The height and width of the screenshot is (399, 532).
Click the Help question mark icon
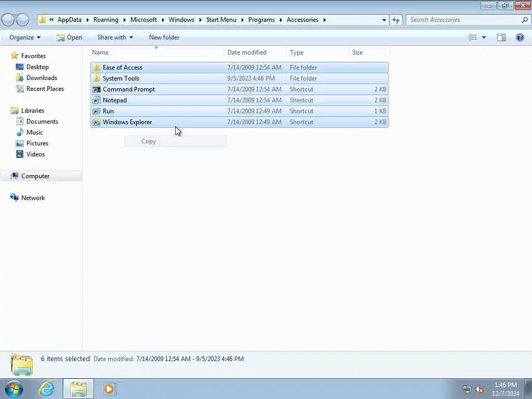pyautogui.click(x=520, y=37)
